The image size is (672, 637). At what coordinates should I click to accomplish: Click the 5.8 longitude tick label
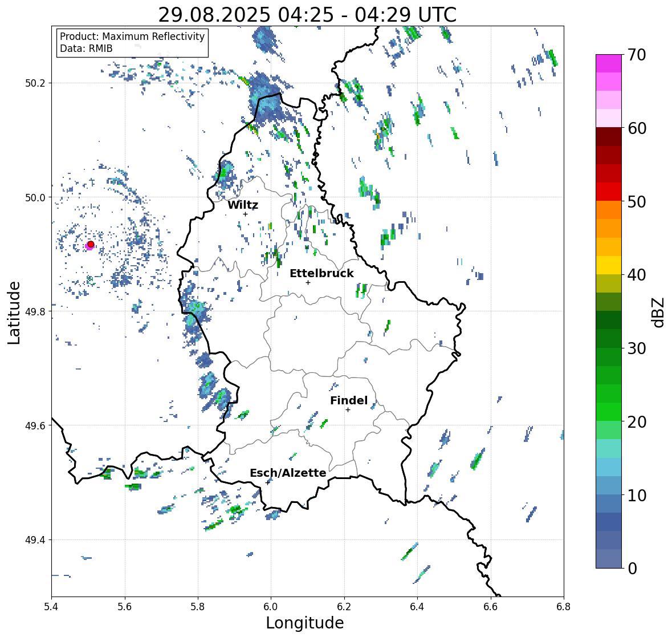pos(198,607)
